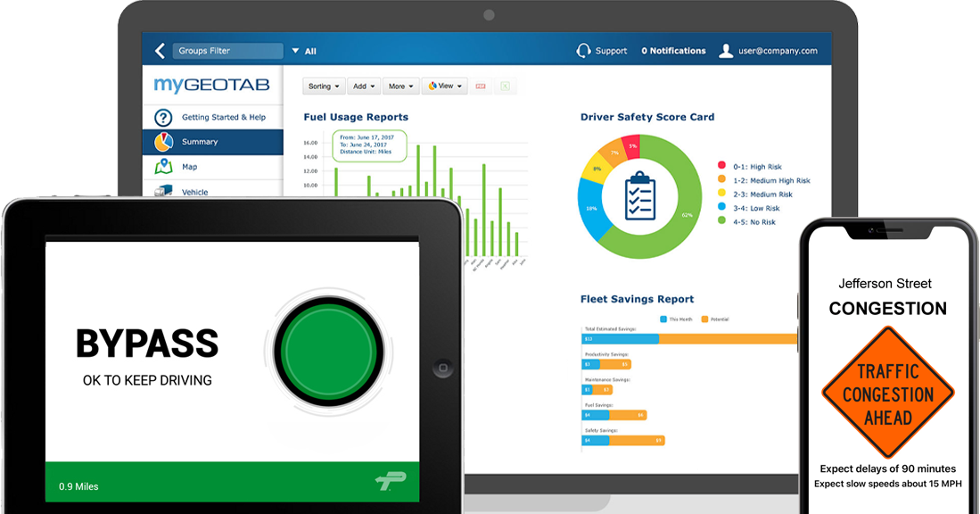
Task: Open Support via the headset icon
Action: (584, 50)
